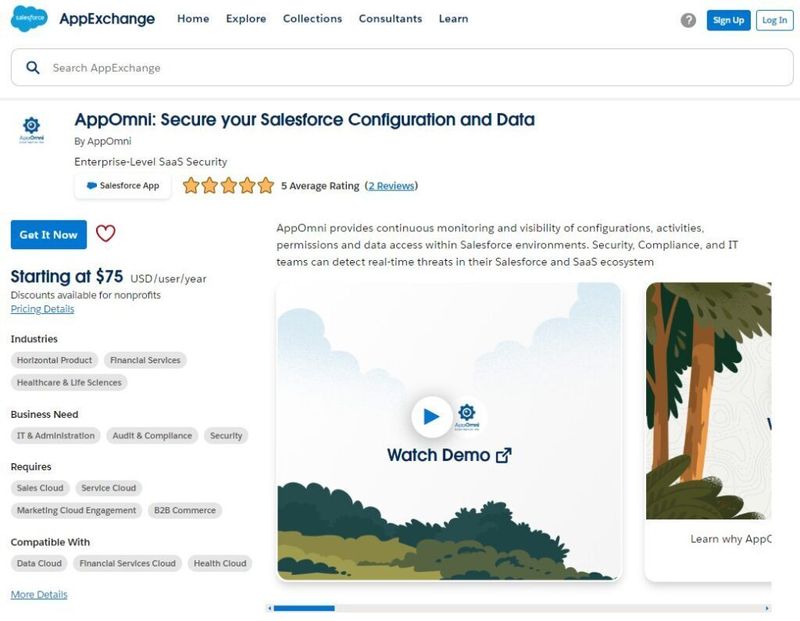Click the tree illustration carousel card
800x621 pixels.
tap(709, 401)
